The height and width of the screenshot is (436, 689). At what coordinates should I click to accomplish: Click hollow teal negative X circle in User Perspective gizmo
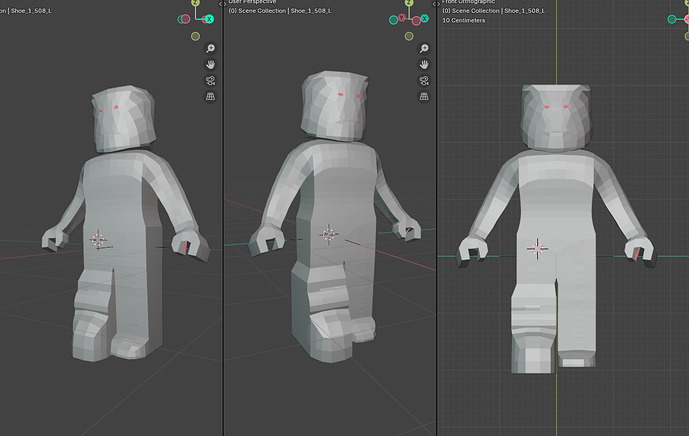393,20
